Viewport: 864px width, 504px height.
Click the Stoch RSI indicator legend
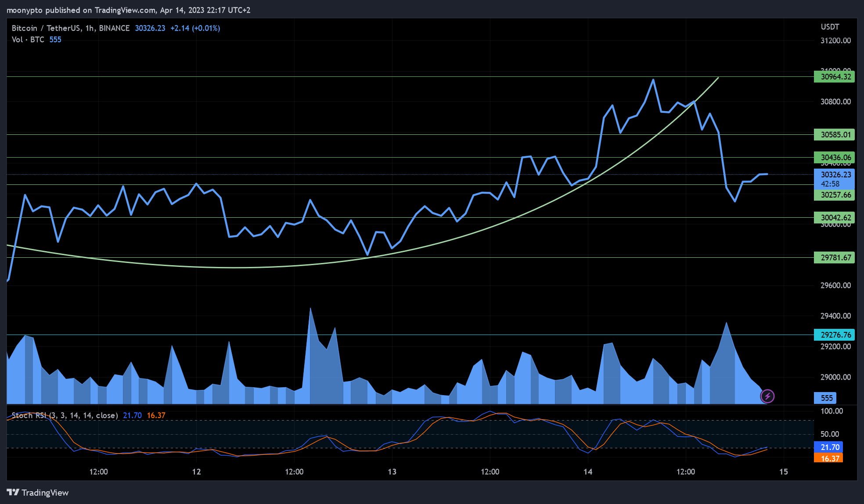coord(65,415)
